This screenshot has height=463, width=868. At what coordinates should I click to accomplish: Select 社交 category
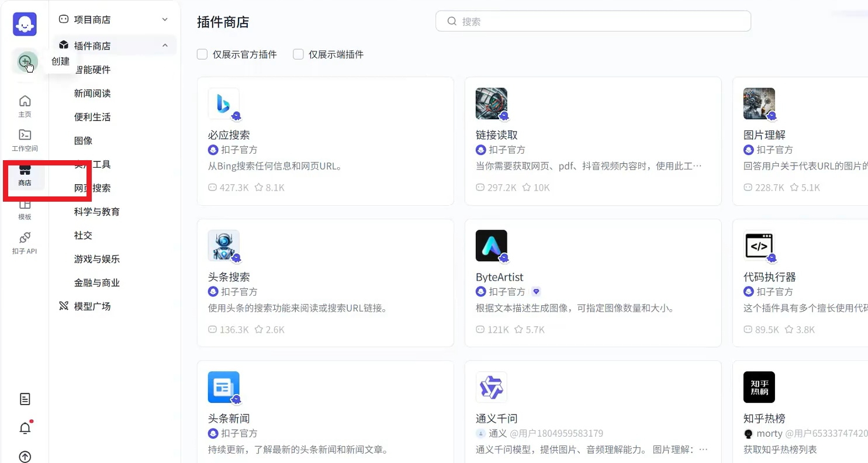tap(83, 236)
